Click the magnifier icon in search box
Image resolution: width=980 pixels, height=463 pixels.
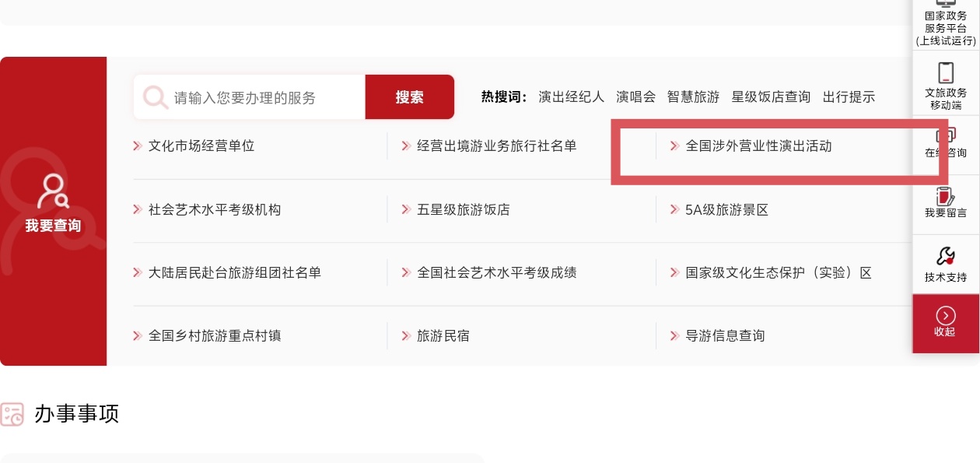pyautogui.click(x=156, y=97)
